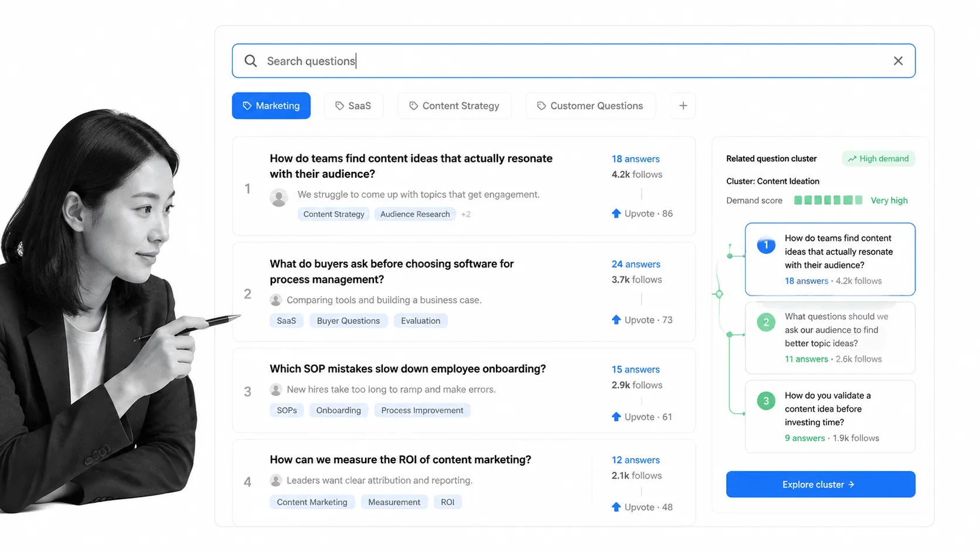Click the blue number 1 cluster badge

click(x=766, y=244)
